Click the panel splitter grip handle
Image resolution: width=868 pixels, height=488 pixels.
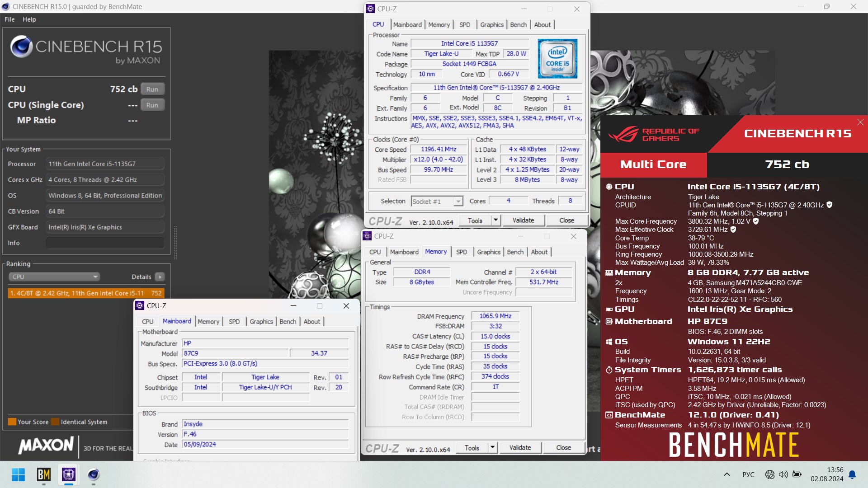coord(175,243)
